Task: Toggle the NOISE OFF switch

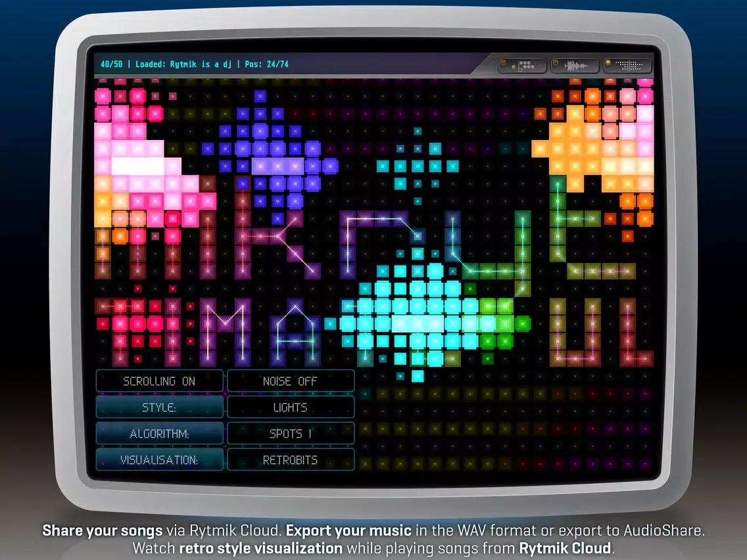Action: tap(291, 381)
